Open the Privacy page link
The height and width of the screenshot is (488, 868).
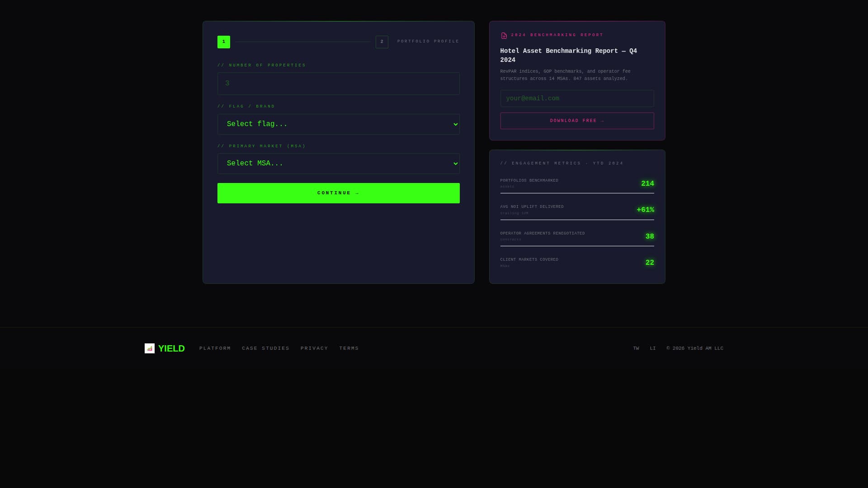tap(314, 348)
